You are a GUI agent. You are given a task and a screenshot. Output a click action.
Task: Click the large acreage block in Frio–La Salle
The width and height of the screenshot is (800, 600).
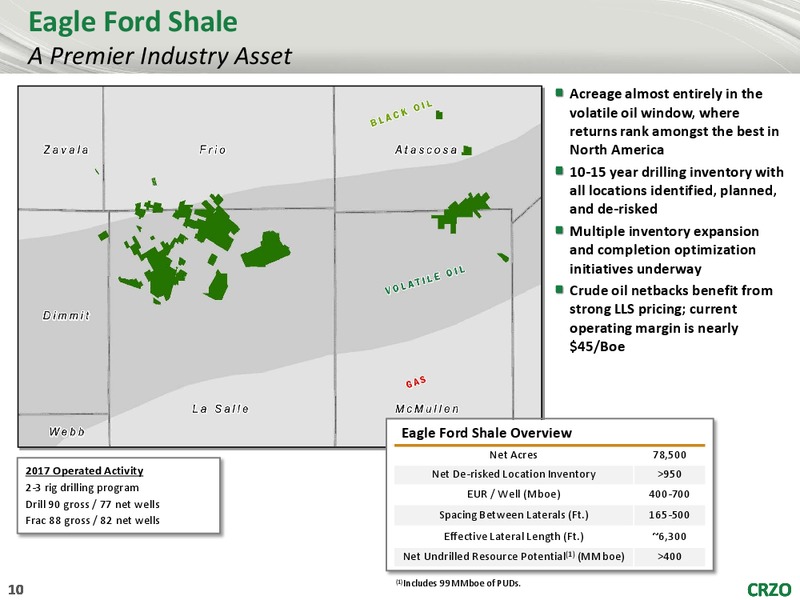pos(217,223)
